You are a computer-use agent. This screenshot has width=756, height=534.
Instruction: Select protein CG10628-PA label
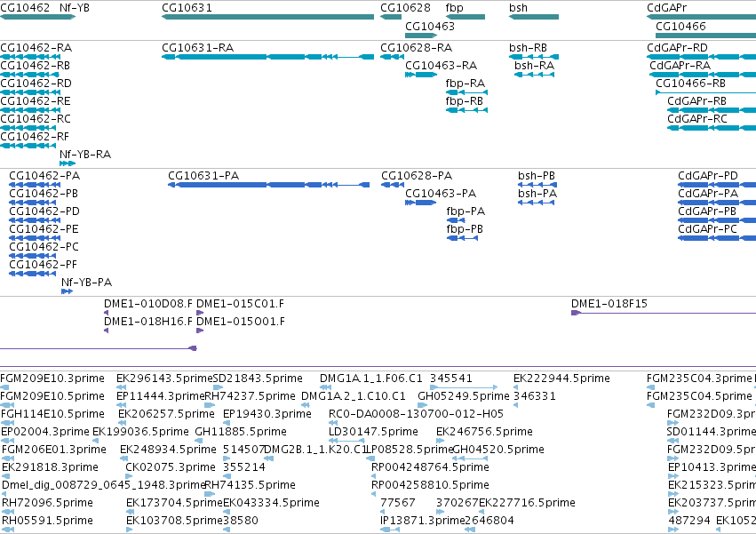tap(417, 176)
